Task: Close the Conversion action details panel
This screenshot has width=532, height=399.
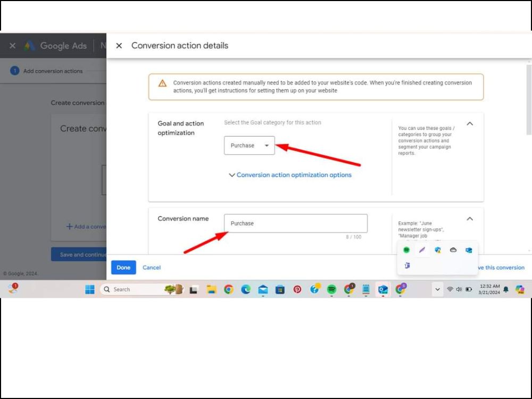Action: [x=119, y=45]
